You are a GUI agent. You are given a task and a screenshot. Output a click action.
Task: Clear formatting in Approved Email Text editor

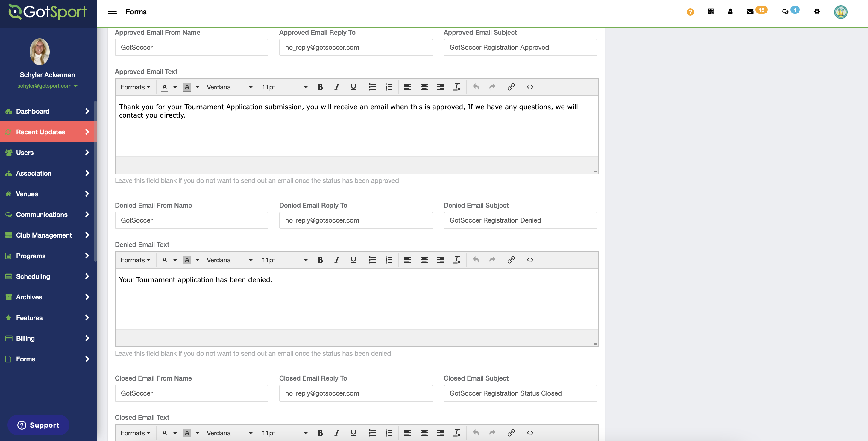click(457, 87)
